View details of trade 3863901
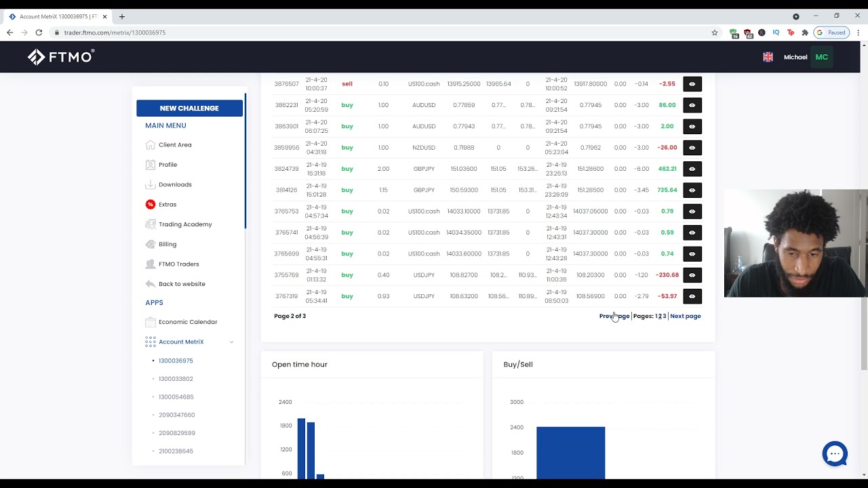The image size is (868, 488). [x=692, y=126]
